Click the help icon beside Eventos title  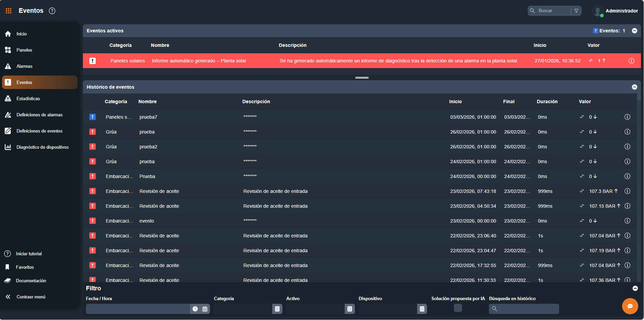point(52,11)
